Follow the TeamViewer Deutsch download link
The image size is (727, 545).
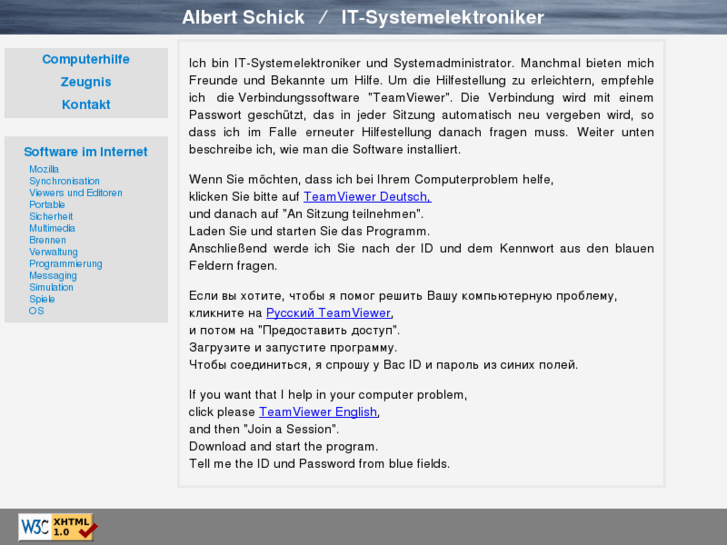(x=367, y=197)
